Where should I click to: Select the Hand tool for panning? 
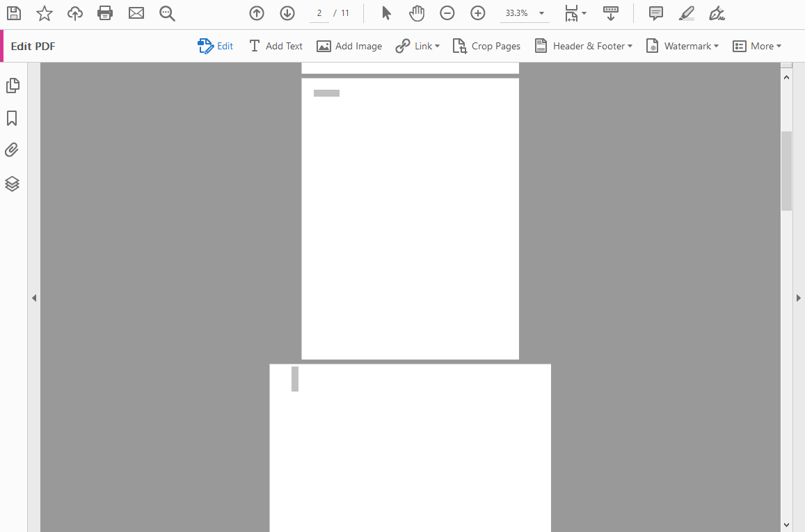click(x=416, y=13)
